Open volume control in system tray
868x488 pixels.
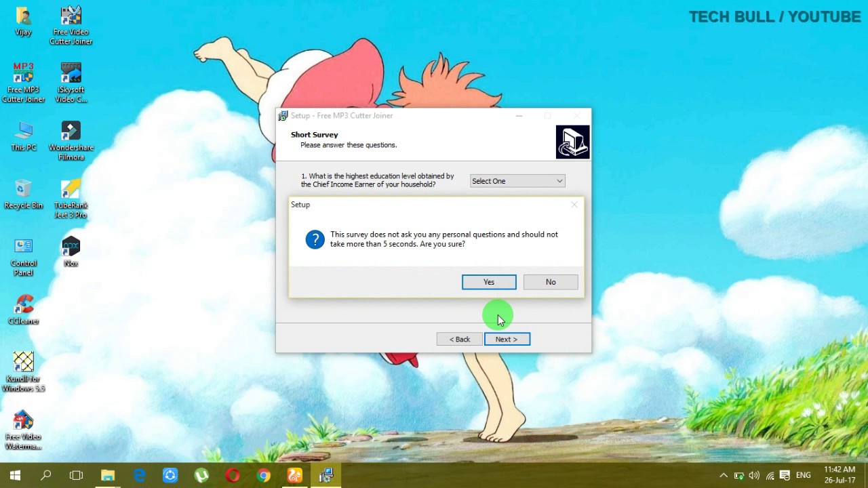(x=754, y=476)
